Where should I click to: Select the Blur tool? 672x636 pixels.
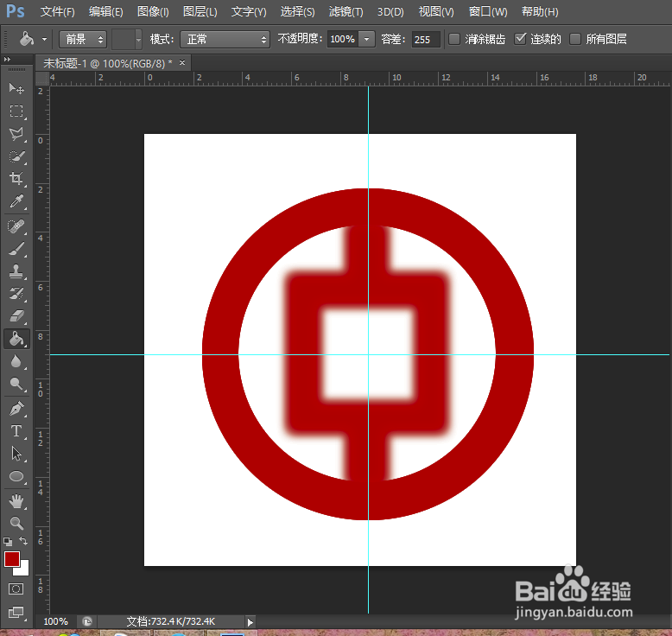(16, 361)
